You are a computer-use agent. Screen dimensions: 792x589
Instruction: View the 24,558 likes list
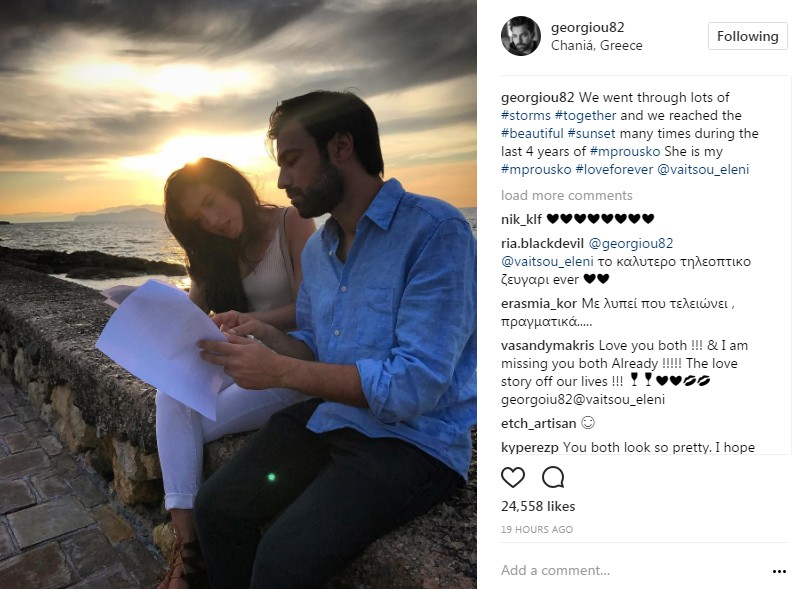tap(538, 506)
